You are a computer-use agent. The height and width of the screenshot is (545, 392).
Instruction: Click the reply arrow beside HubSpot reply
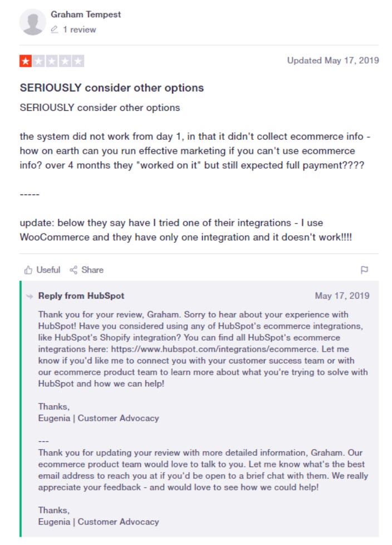(x=30, y=296)
